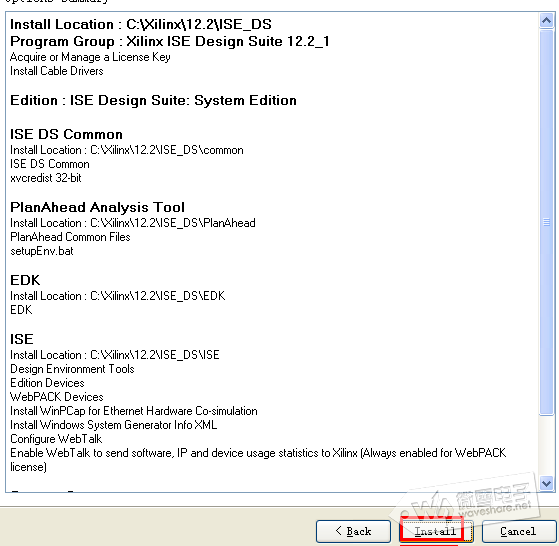Click 'WebPACK Devices' line

(57, 397)
